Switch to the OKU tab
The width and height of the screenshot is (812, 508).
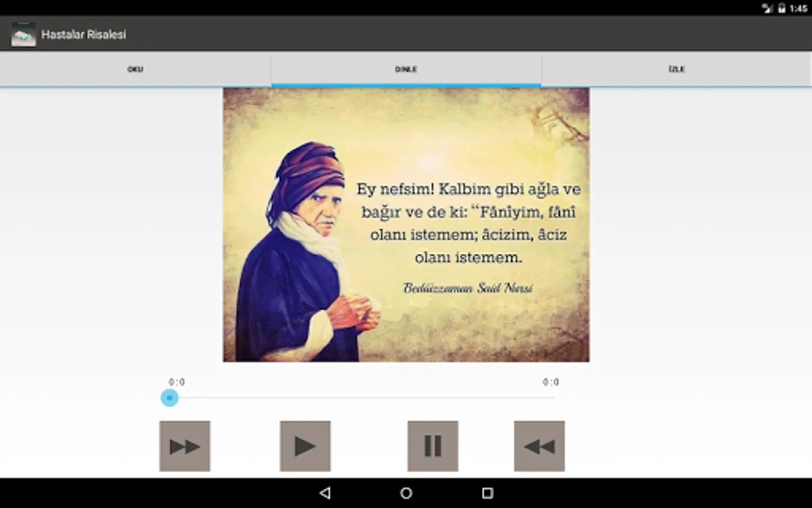(x=135, y=69)
